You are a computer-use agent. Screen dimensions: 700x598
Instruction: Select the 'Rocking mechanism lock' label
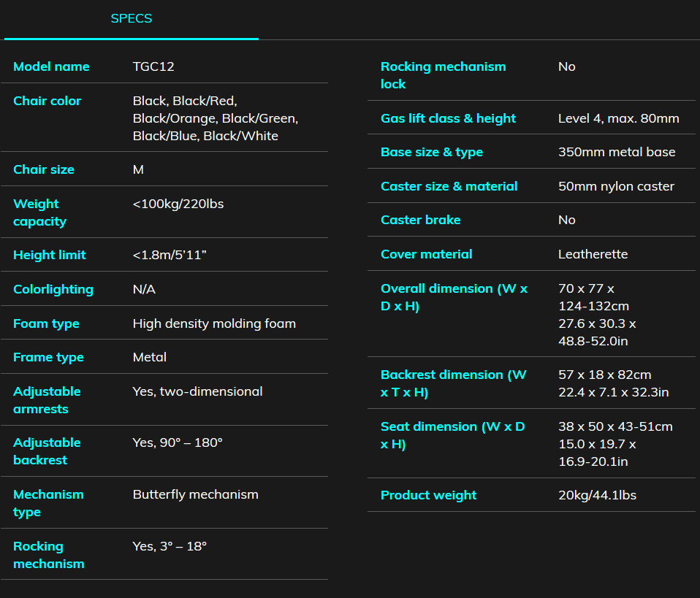coord(444,75)
